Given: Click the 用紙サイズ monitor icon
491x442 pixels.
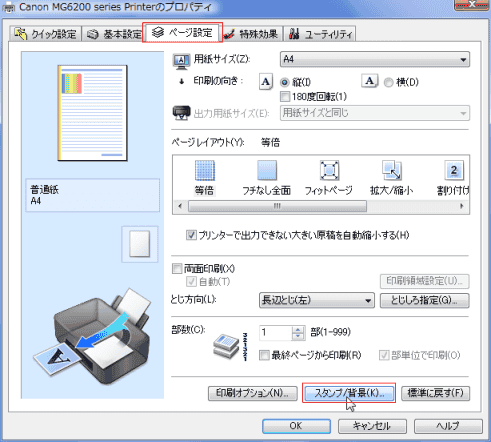Looking at the screenshot, I should (x=181, y=61).
